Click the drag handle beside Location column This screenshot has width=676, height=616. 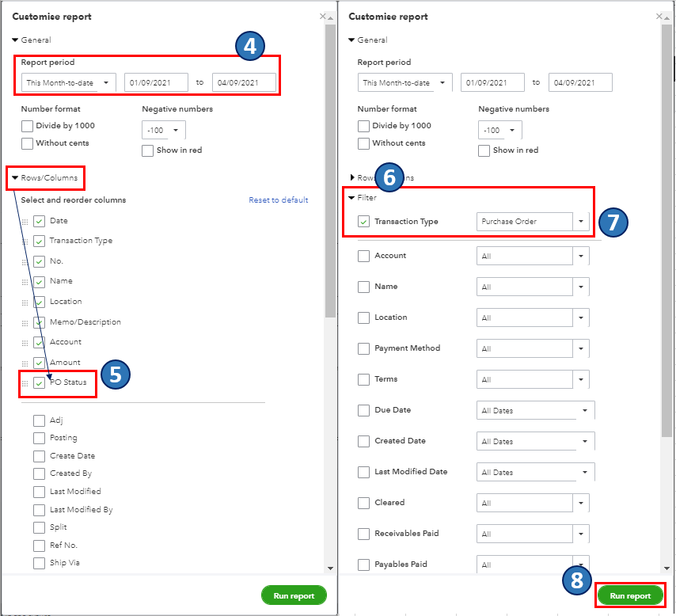tap(25, 302)
